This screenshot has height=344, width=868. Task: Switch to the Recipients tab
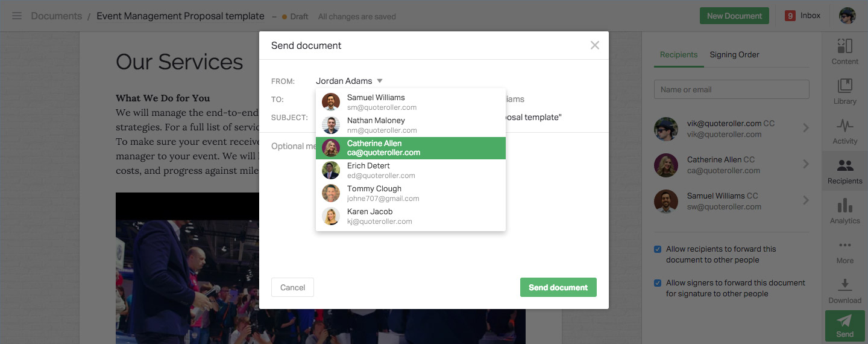pos(679,54)
